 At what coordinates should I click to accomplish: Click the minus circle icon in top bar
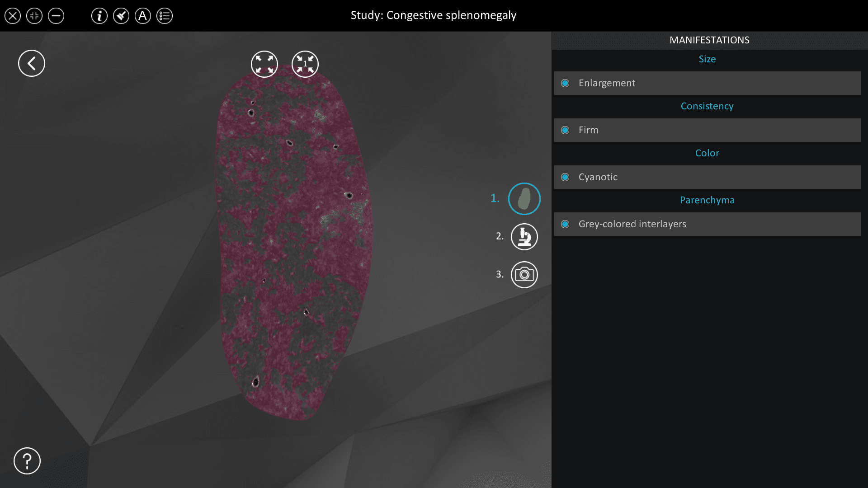click(56, 16)
